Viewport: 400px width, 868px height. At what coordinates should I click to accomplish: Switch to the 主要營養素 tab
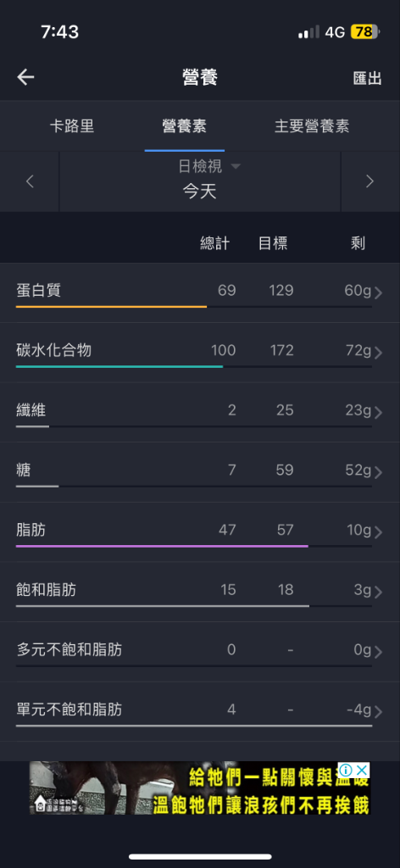[x=312, y=125]
